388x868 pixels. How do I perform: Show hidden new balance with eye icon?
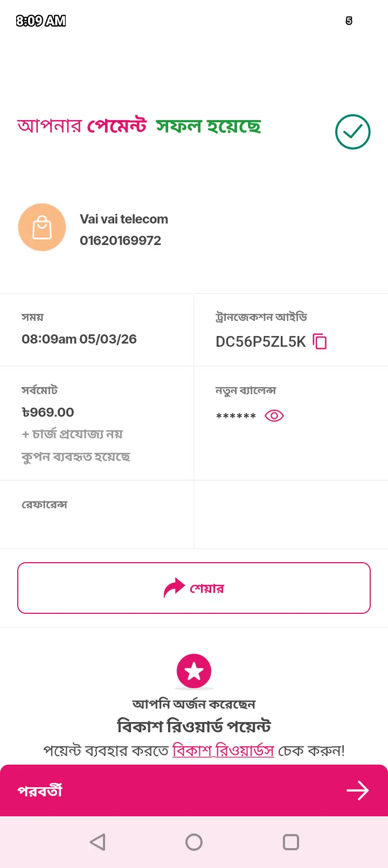point(274,416)
